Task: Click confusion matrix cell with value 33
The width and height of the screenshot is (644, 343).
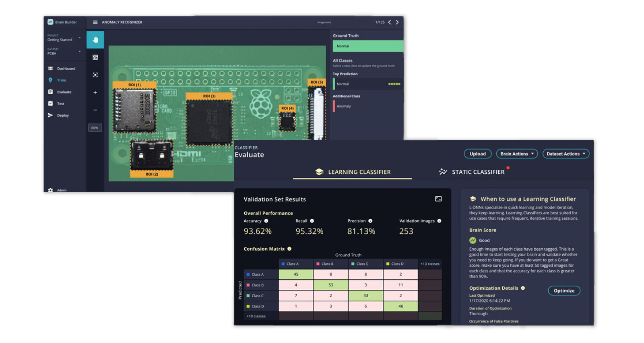Action: [365, 296]
